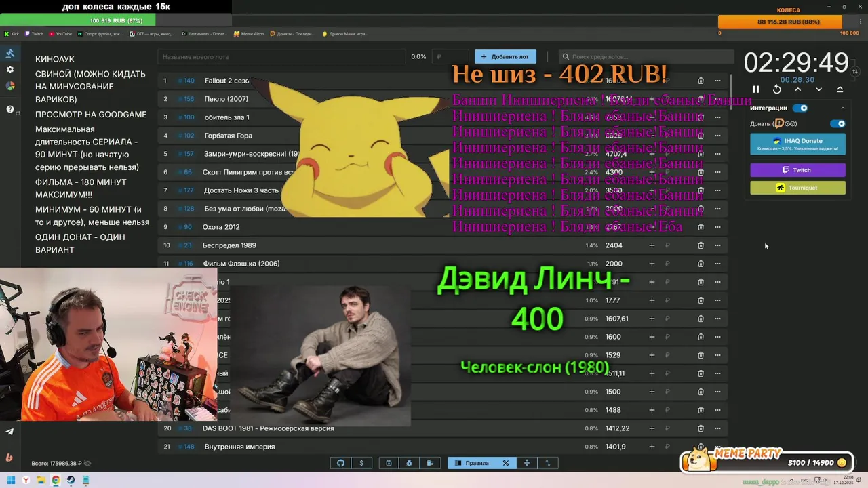Click the clear-list trash icon in bottom toolbar
This screenshot has width=868, height=488.
point(430,463)
